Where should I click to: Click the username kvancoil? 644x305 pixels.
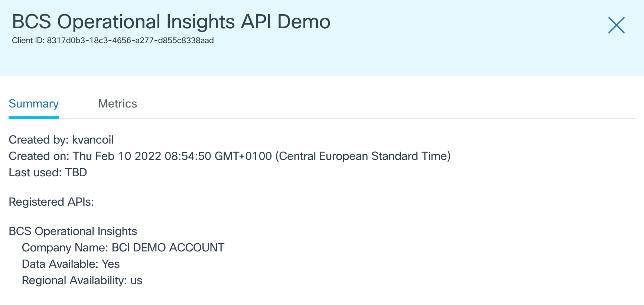[93, 140]
